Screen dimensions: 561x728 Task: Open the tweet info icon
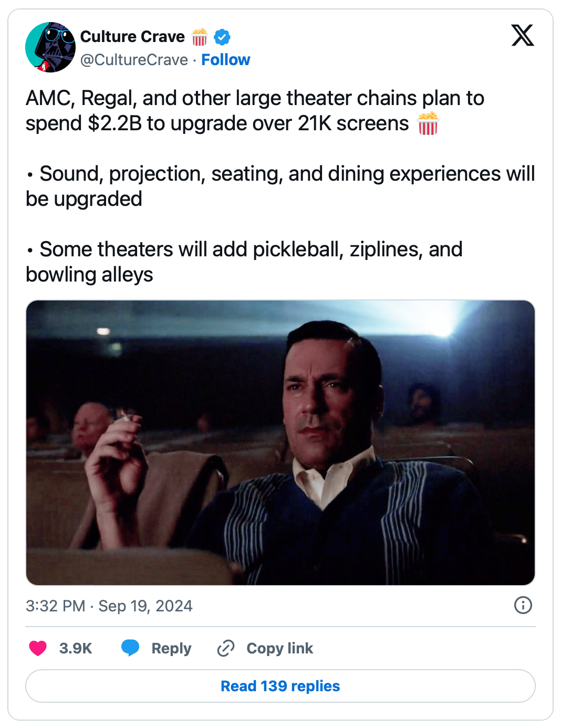pos(523,605)
